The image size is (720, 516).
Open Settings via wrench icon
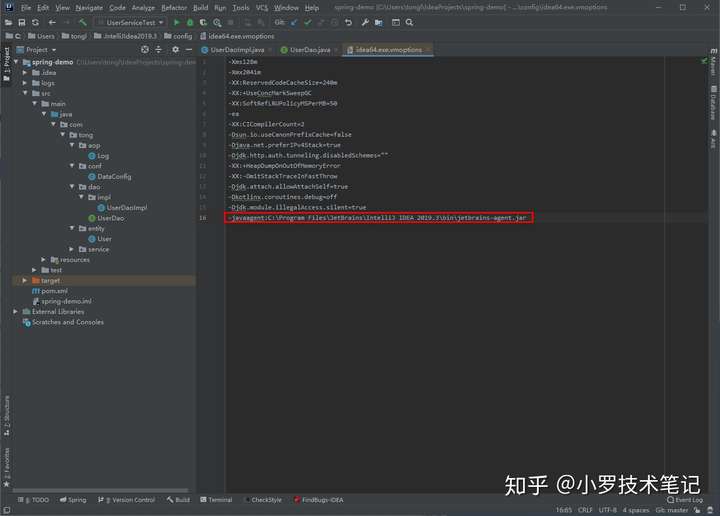365,22
